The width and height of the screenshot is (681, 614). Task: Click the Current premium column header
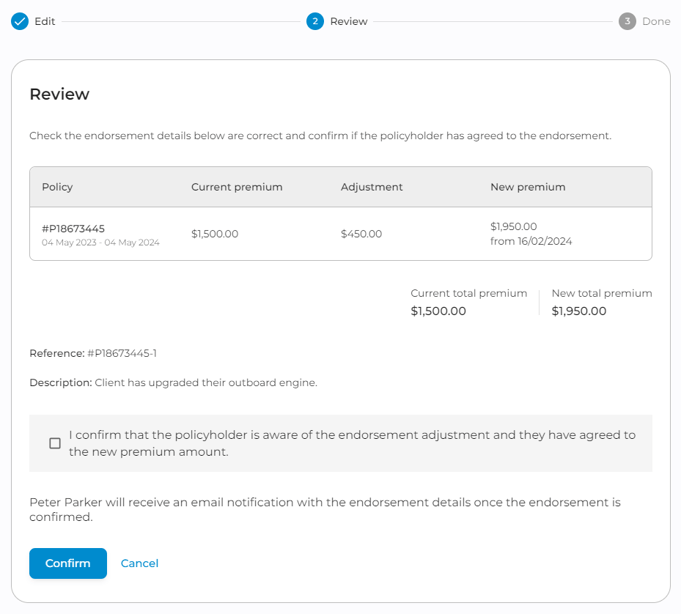237,187
